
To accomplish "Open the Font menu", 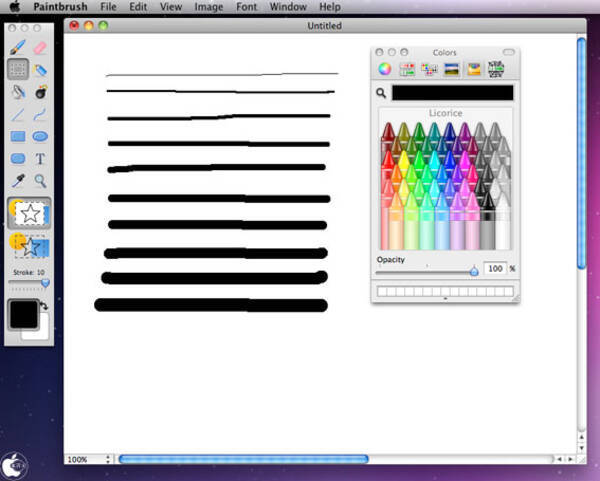I will [x=247, y=7].
